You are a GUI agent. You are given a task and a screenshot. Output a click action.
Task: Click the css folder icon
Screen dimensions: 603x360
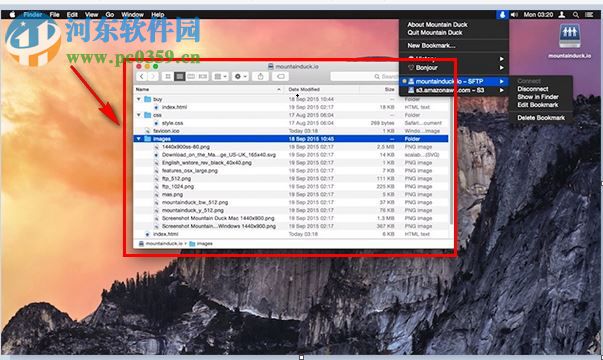point(148,115)
